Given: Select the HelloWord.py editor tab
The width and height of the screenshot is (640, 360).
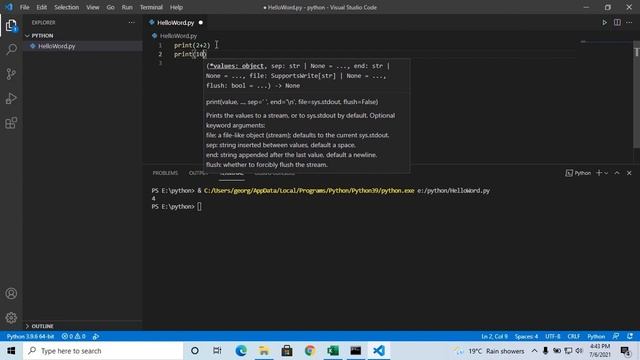Looking at the screenshot, I should 176,22.
